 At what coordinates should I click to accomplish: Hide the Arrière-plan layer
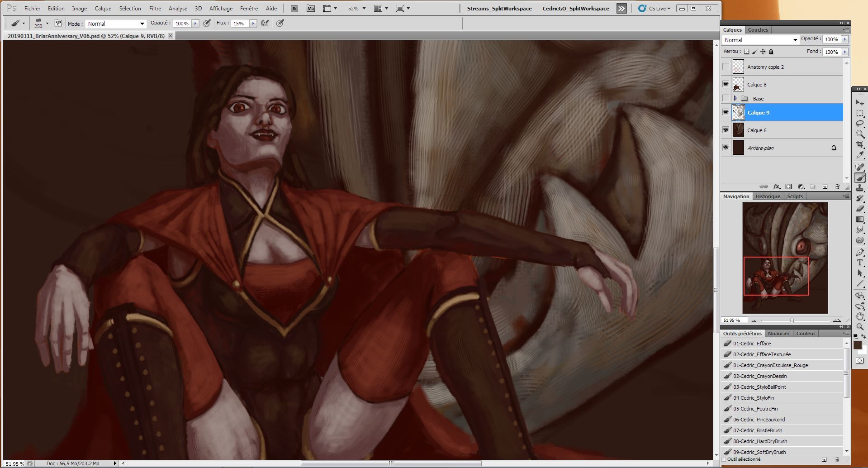click(726, 148)
